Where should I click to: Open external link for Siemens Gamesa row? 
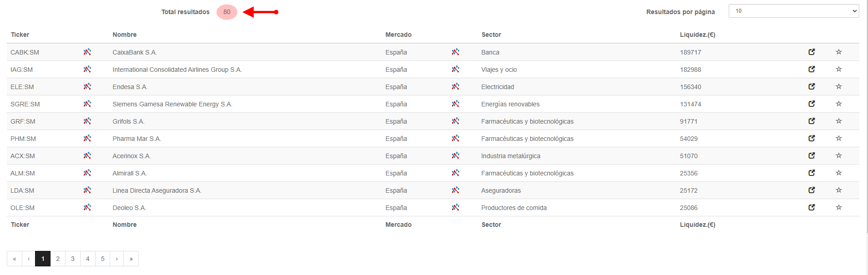811,104
